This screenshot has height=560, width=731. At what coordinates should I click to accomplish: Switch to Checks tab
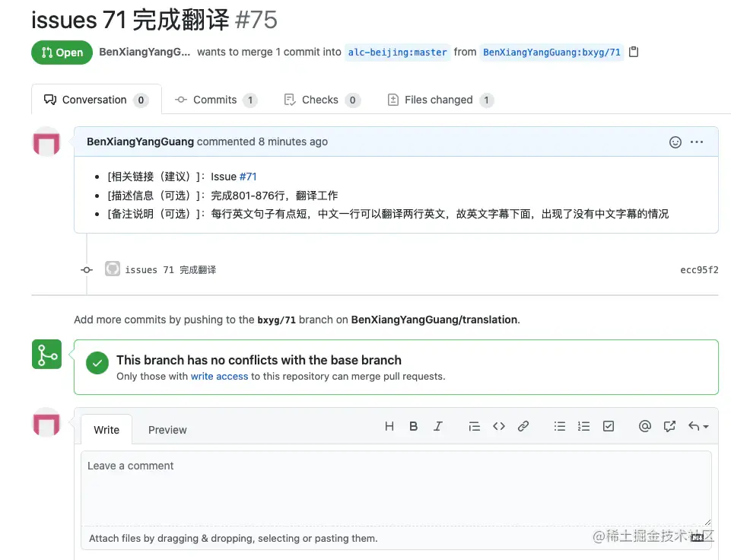point(323,100)
